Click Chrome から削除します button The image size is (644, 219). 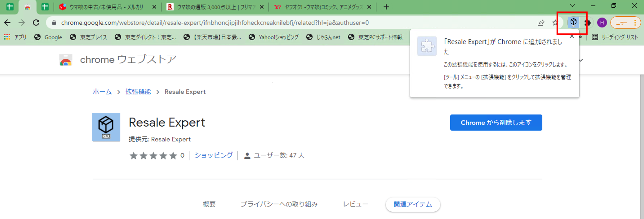pos(496,123)
